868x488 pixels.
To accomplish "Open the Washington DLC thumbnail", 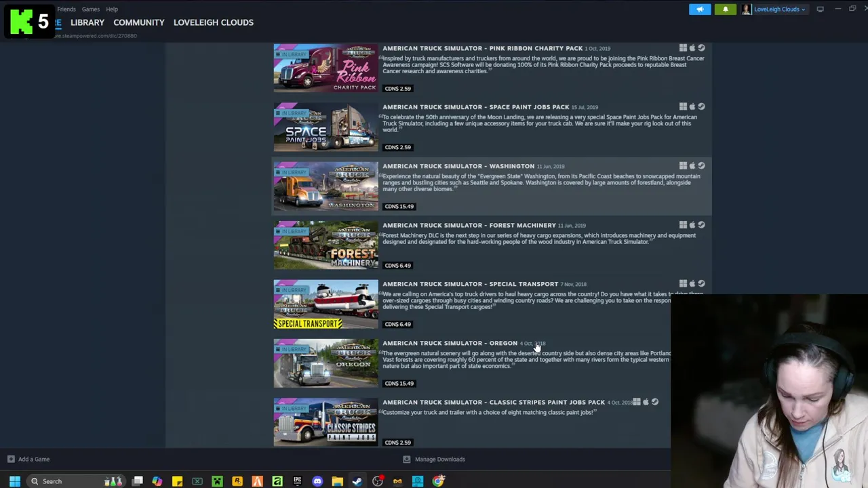I will (x=326, y=186).
